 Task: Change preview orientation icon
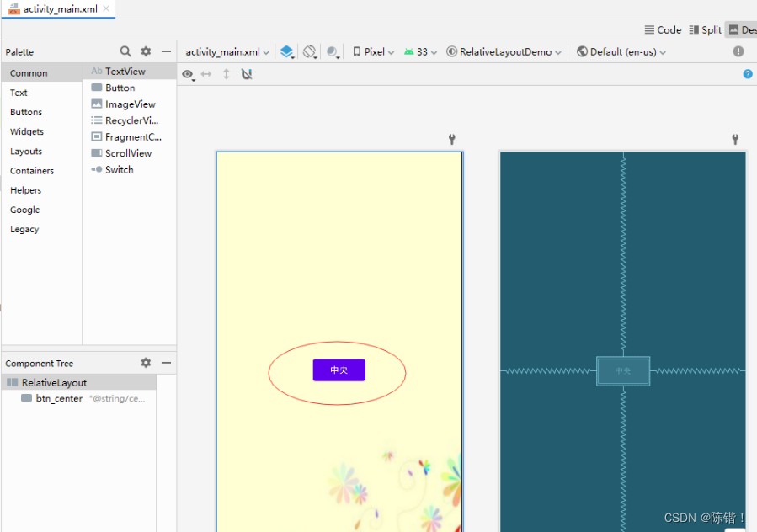coord(310,51)
